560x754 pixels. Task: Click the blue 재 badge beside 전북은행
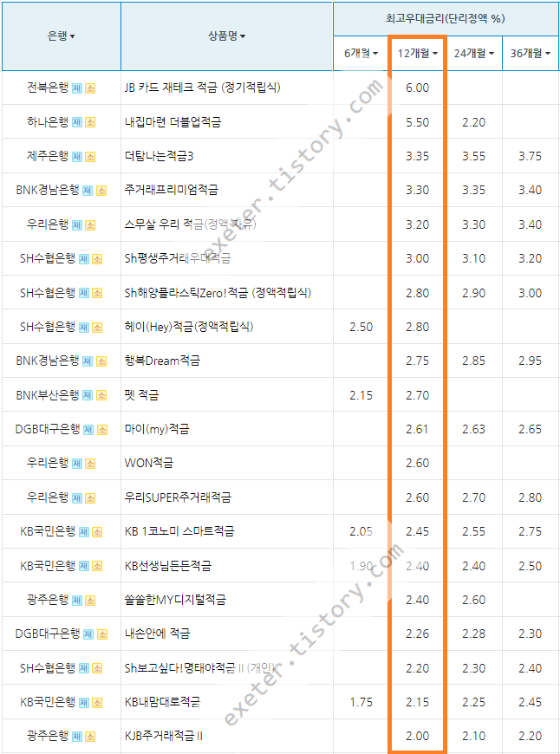(x=77, y=88)
